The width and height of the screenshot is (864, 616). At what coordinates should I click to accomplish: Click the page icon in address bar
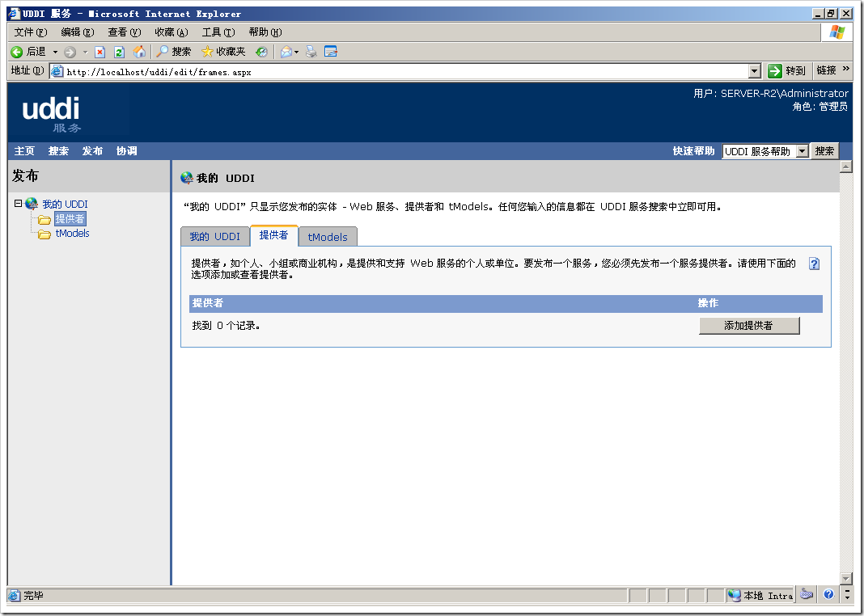[57, 71]
